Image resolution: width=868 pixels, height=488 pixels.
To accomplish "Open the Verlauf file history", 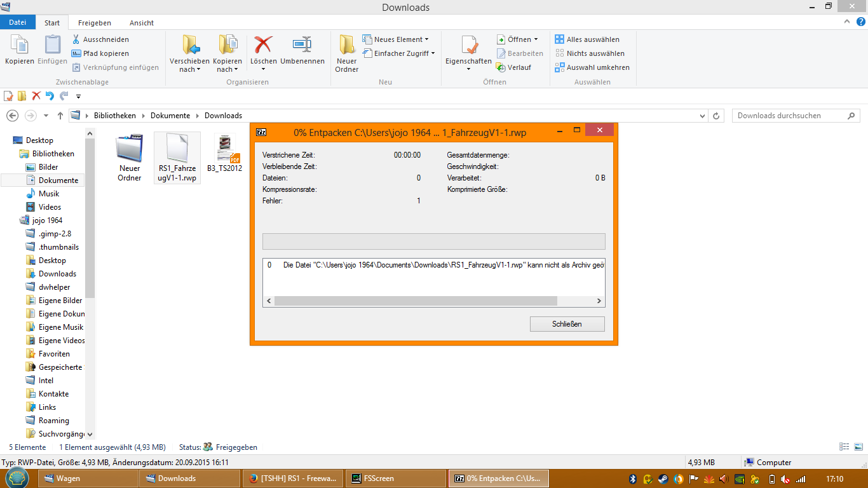I will (513, 67).
